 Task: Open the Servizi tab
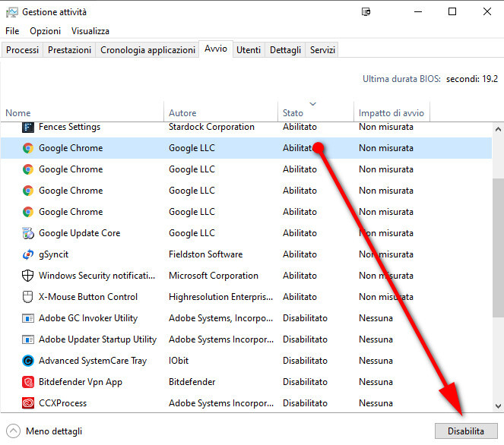pos(322,50)
